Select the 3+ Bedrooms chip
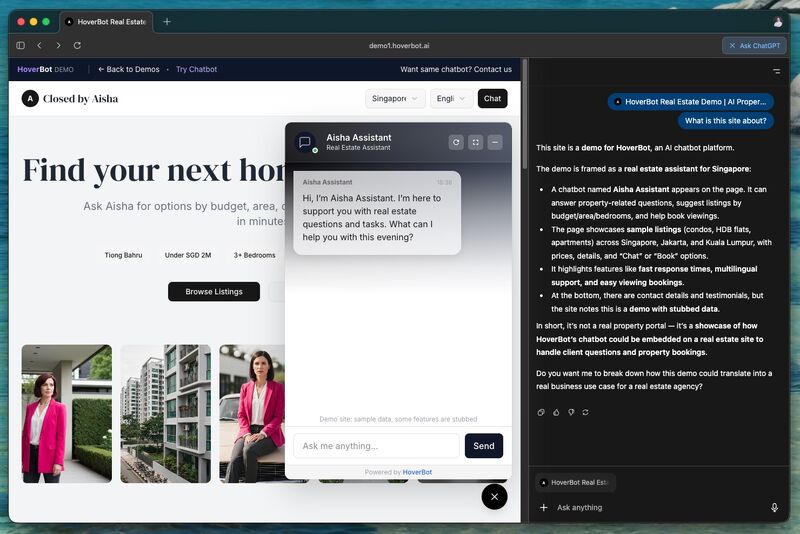This screenshot has height=534, width=800. click(x=255, y=255)
